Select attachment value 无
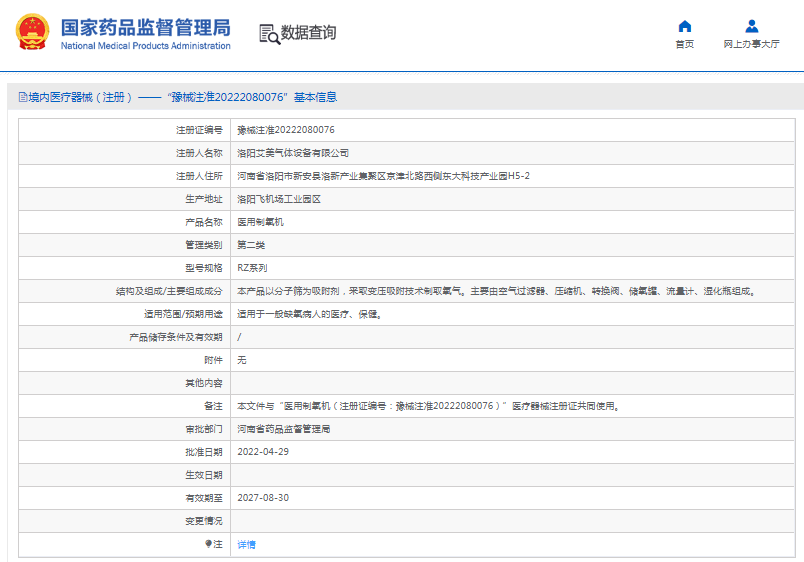This screenshot has width=804, height=562. (242, 360)
